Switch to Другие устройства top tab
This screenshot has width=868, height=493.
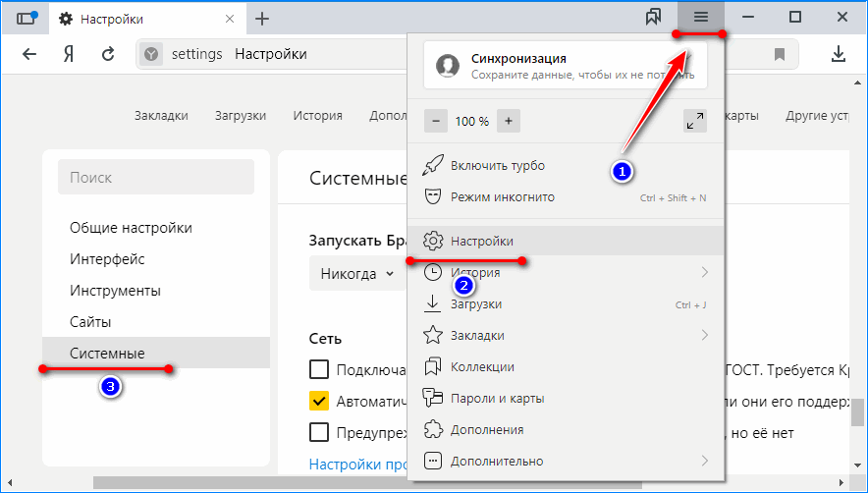(x=818, y=116)
